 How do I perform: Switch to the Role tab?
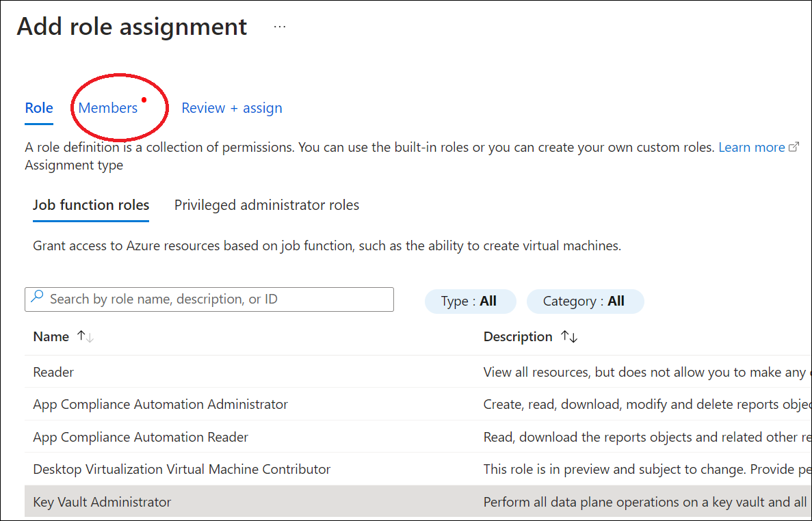point(39,108)
